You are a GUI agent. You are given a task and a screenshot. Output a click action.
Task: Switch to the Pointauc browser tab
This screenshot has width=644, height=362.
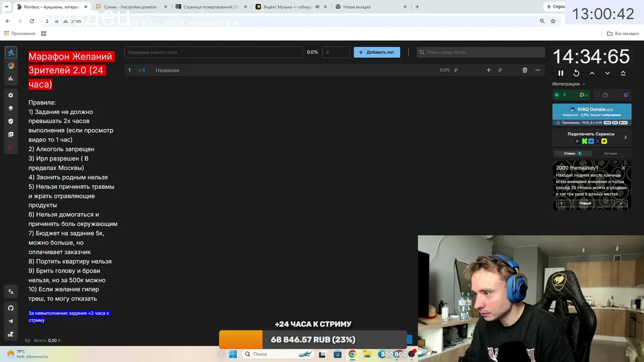(51, 7)
